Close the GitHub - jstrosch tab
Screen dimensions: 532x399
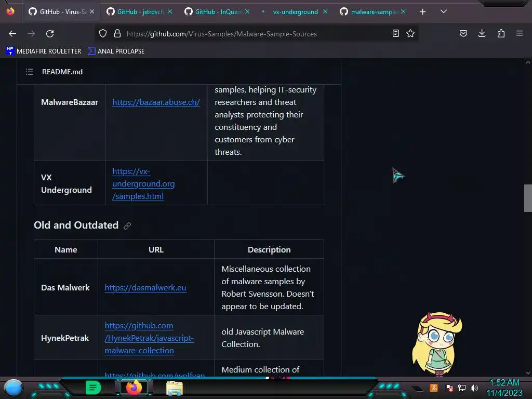[x=170, y=11]
